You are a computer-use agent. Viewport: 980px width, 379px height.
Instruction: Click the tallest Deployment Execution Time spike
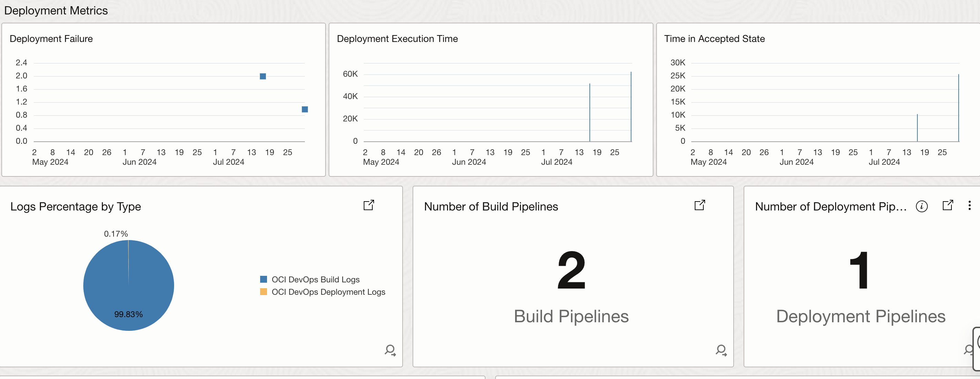coord(631,106)
